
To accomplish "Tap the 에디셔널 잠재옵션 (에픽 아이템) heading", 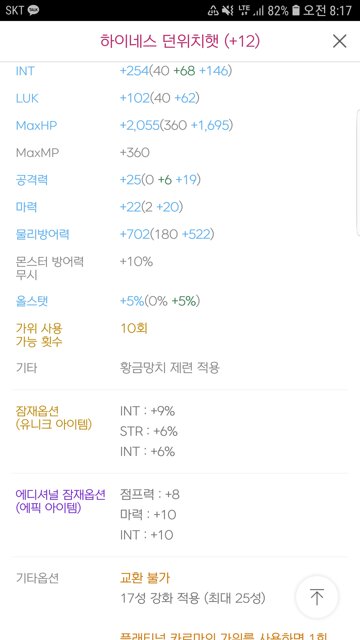I will pyautogui.click(x=60, y=501).
